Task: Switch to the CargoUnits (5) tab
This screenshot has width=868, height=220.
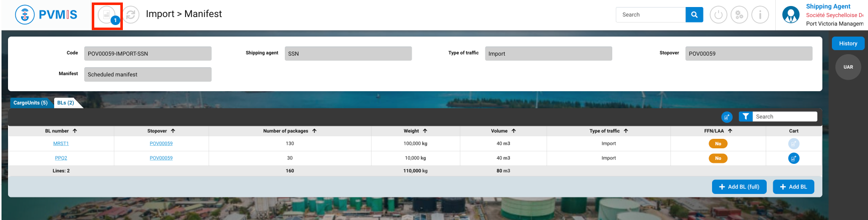Action: click(x=31, y=103)
